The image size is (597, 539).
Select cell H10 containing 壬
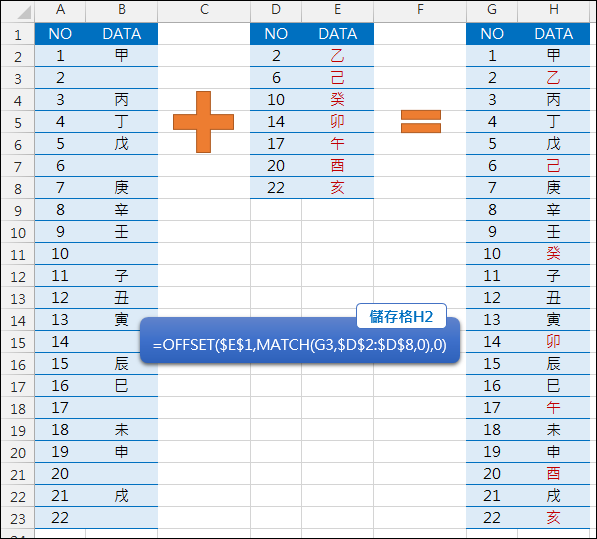click(x=554, y=232)
